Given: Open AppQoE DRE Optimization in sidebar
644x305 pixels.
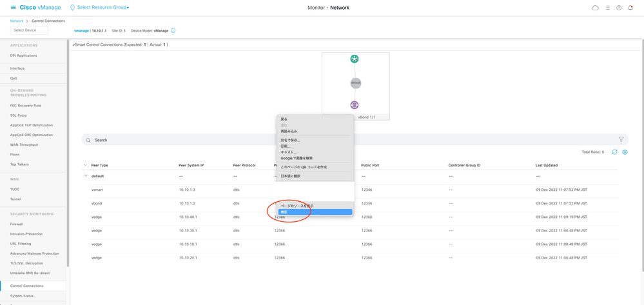Looking at the screenshot, I should (31, 135).
